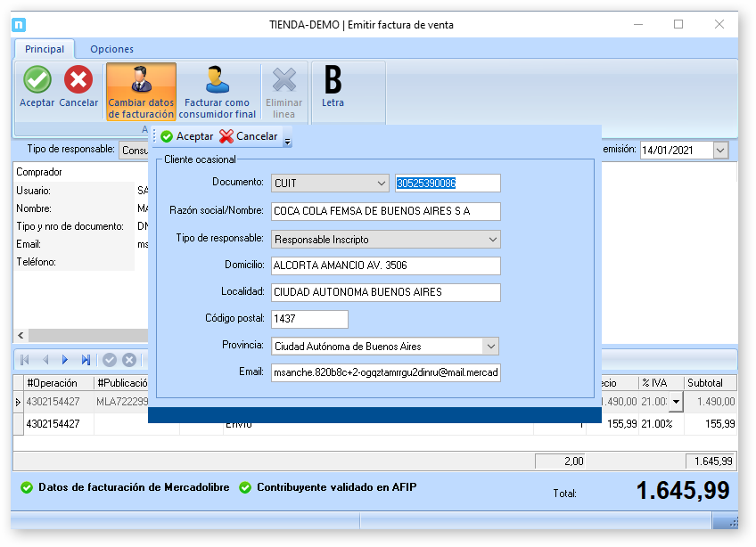Screen dimensions: 756x547
Task: Go to first record in grid navigator
Action: (x=24, y=360)
